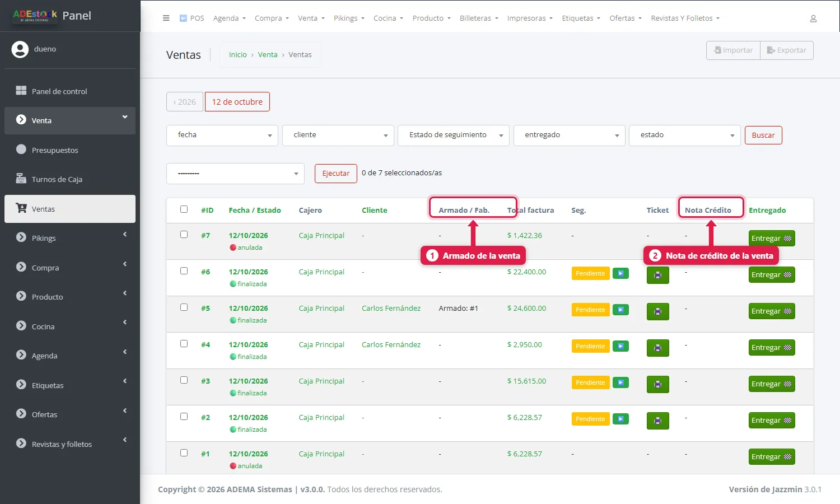Viewport: 840px width, 504px height.
Task: Open the sale #5 ID link
Action: [x=206, y=308]
